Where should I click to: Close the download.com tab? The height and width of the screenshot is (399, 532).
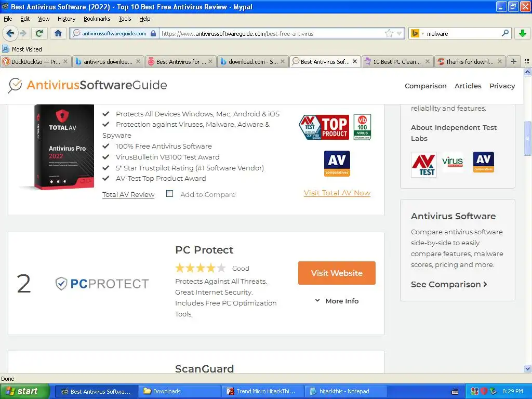283,61
